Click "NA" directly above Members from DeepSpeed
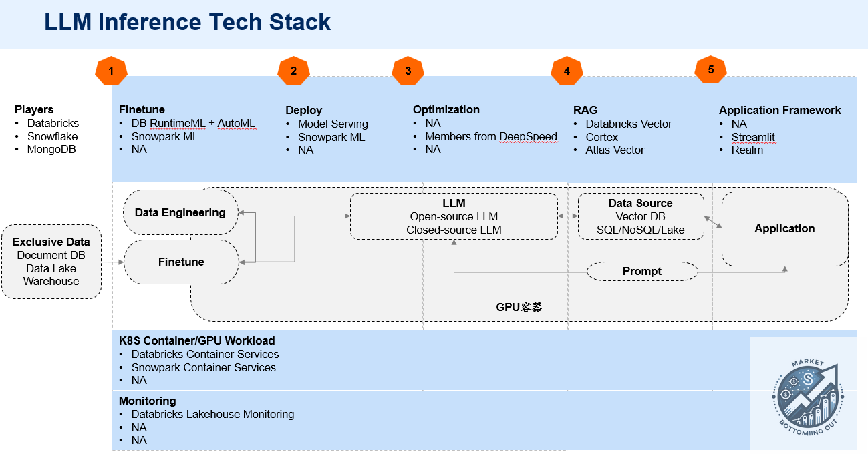The width and height of the screenshot is (868, 456). tap(433, 124)
